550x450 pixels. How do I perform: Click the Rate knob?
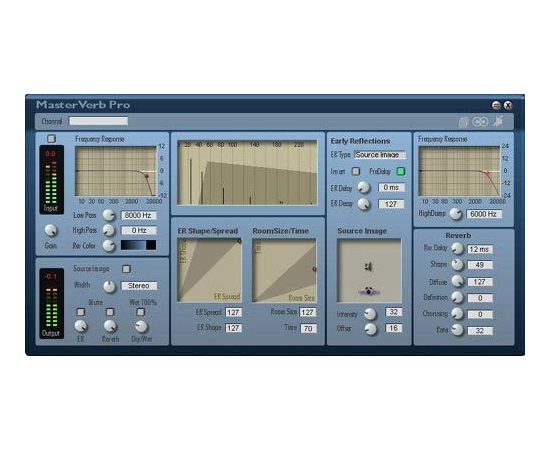point(457,330)
